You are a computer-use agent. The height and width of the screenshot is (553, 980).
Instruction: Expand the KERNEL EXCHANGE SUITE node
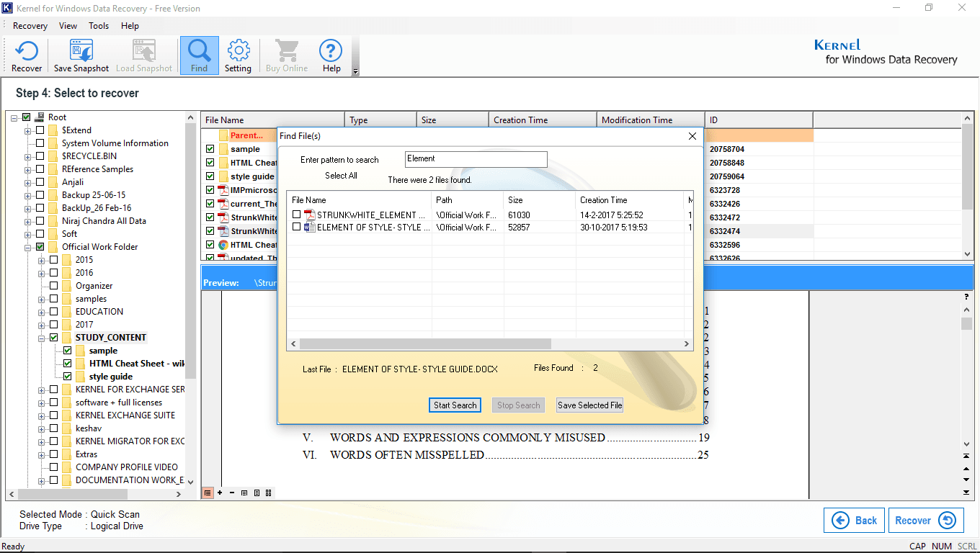coord(42,415)
